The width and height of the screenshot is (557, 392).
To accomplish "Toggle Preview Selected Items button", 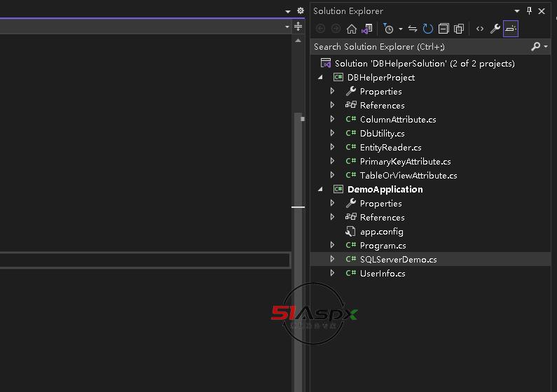I will tap(511, 29).
